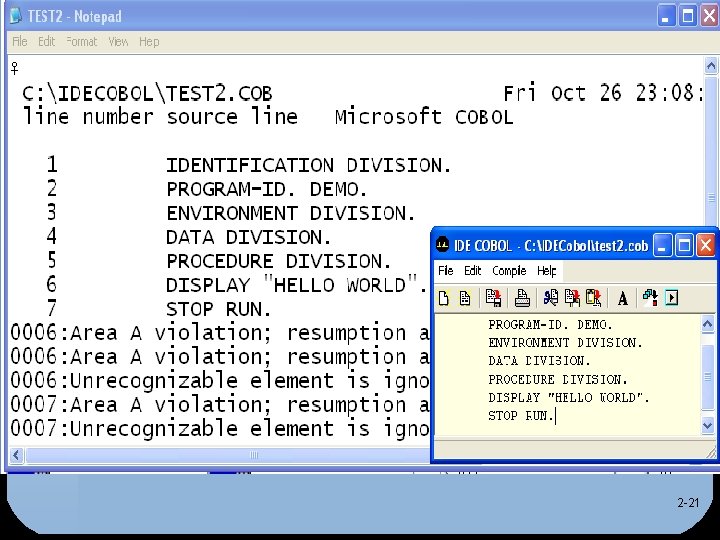This screenshot has width=720, height=540.
Task: Click 'DISPLAY "HELLO WORLD".' in IDE COBOL editor
Action: pos(569,397)
